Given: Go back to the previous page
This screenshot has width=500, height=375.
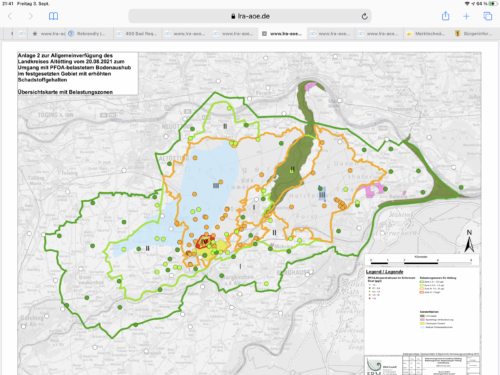Looking at the screenshot, I should point(10,16).
